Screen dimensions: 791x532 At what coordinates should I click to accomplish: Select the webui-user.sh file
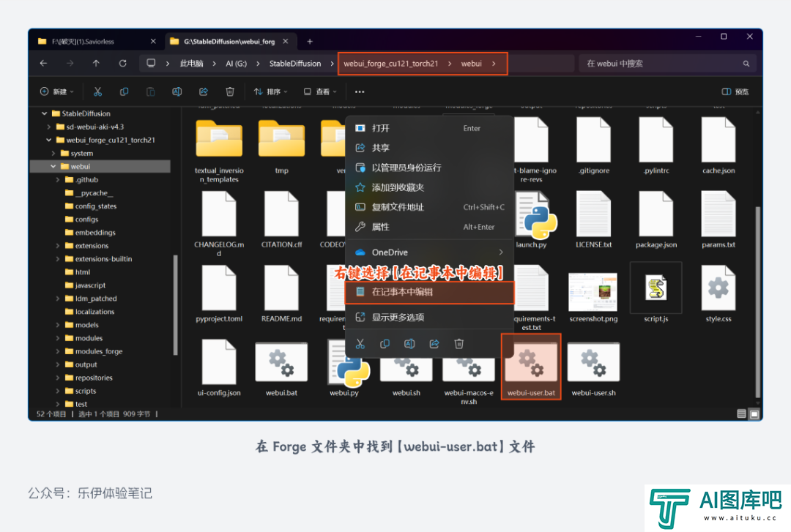click(594, 369)
